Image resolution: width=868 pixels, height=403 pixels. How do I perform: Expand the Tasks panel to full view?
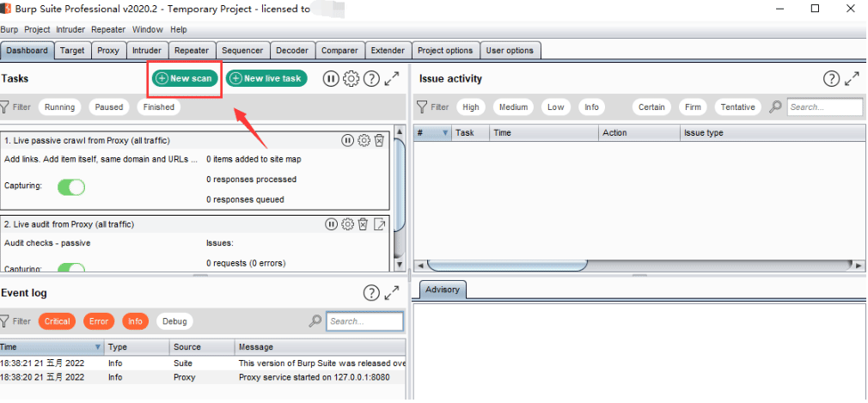coord(392,78)
